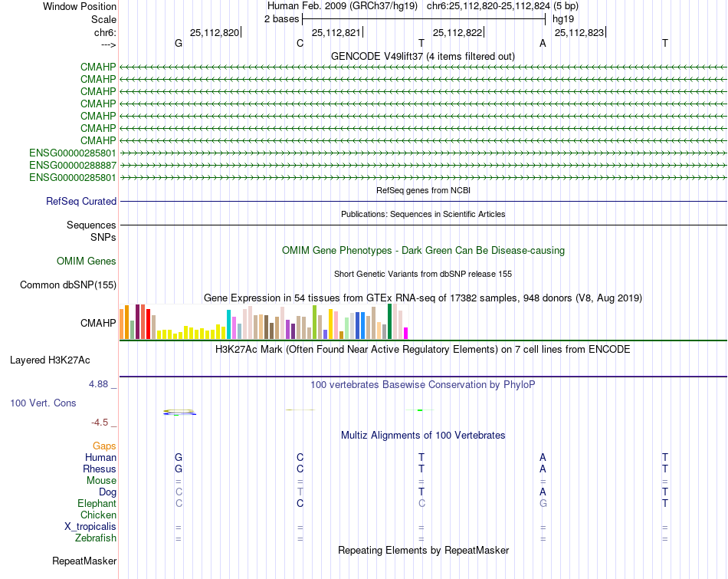This screenshot has width=728, height=579.
Task: Click the C base in reference sequence row
Action: [300, 43]
